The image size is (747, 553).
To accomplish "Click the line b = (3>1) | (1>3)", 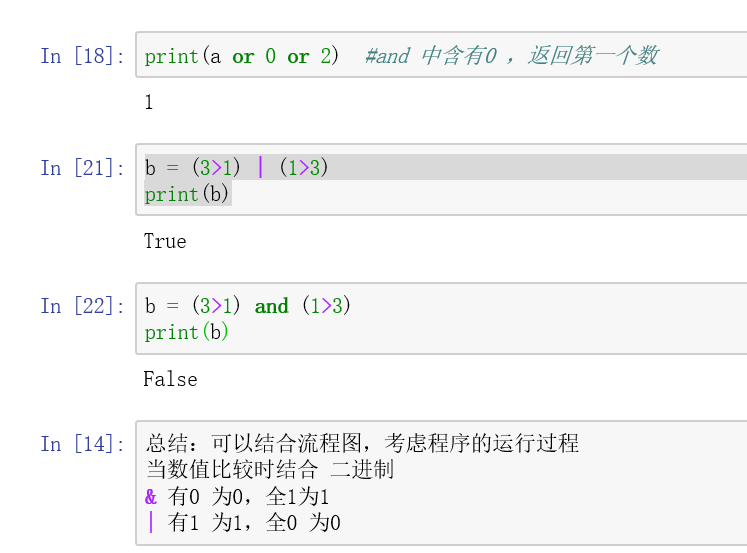I will [x=236, y=168].
